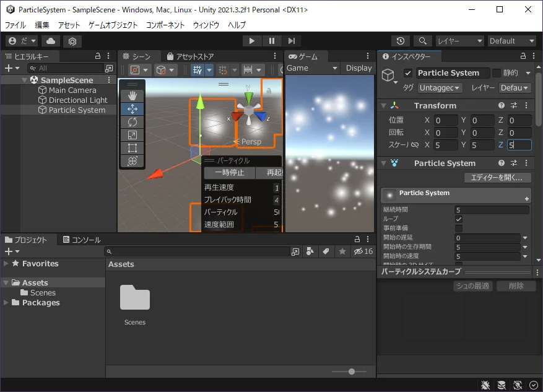Click search by type icon in Project

(310, 251)
